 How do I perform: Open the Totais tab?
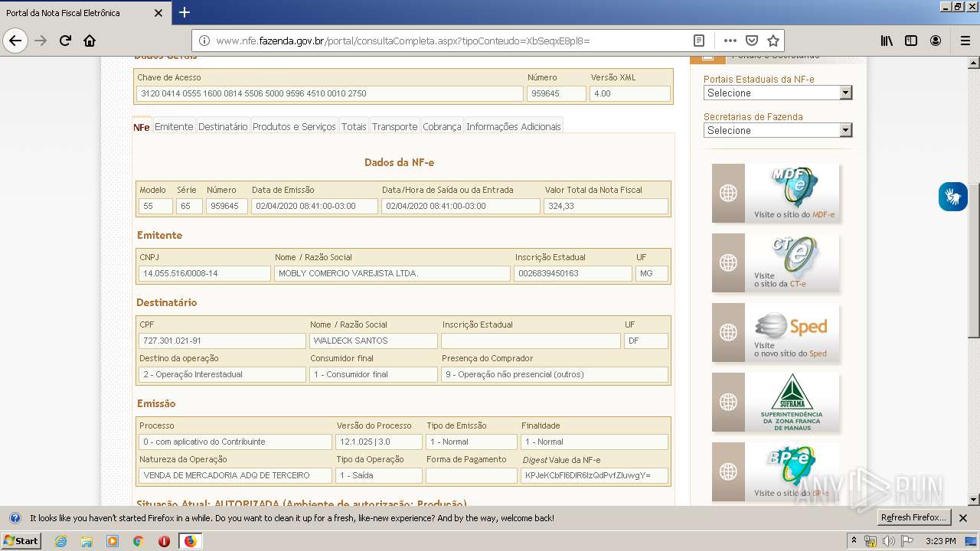(354, 126)
